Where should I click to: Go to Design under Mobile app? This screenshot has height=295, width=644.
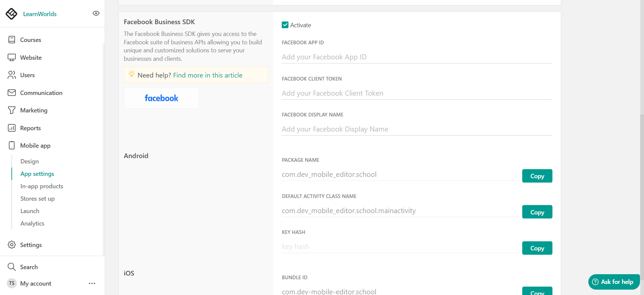(30, 161)
